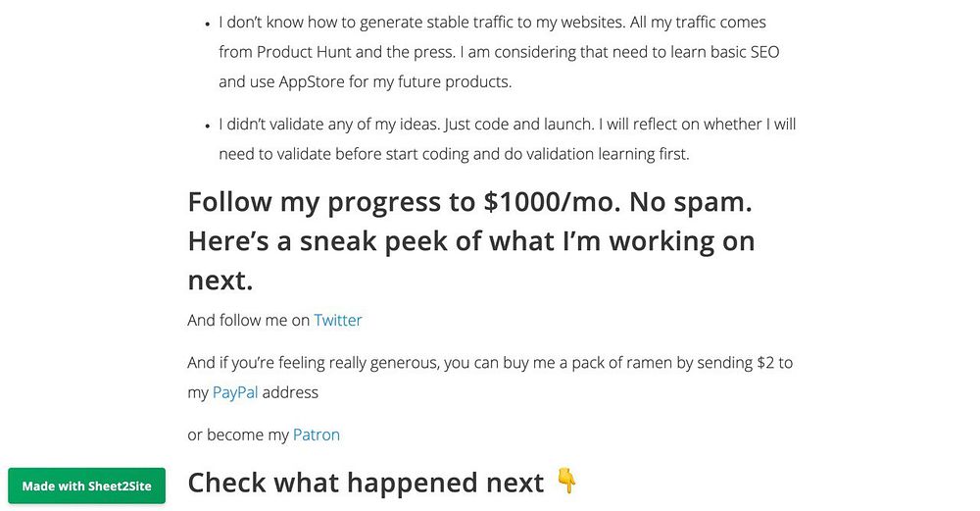Click the word 'AppStore' in the paragraph
Viewport: 980px width, 511px height.
tap(312, 82)
